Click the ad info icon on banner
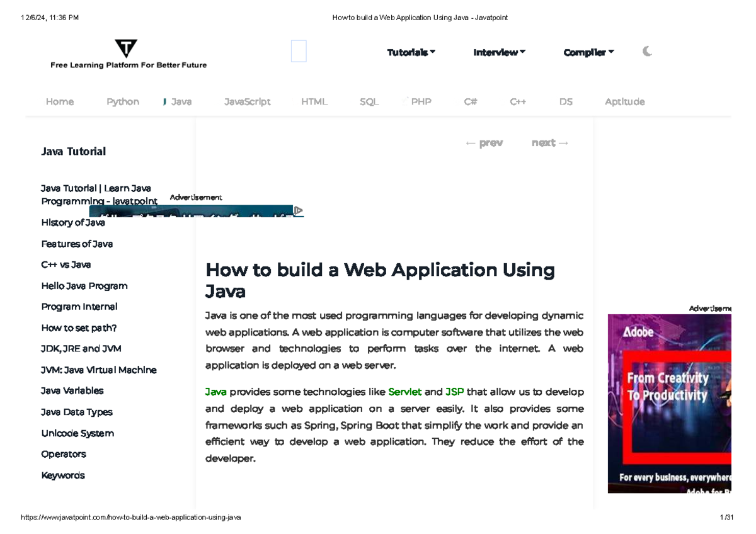 pos(299,210)
